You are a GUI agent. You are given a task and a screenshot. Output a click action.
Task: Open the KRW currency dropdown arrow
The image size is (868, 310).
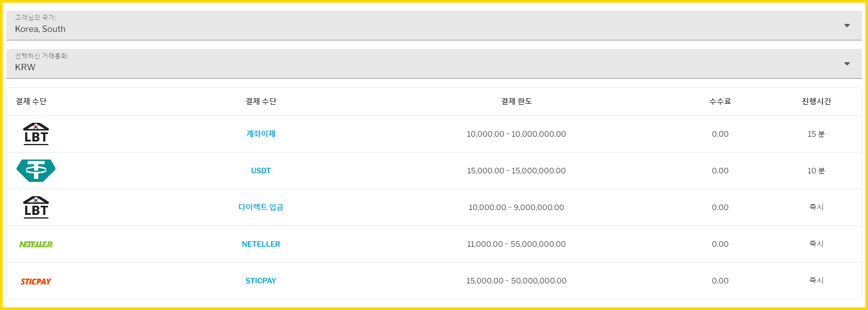(x=847, y=64)
